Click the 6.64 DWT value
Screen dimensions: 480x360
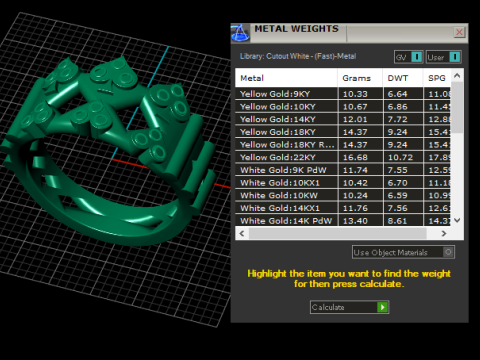(397, 94)
